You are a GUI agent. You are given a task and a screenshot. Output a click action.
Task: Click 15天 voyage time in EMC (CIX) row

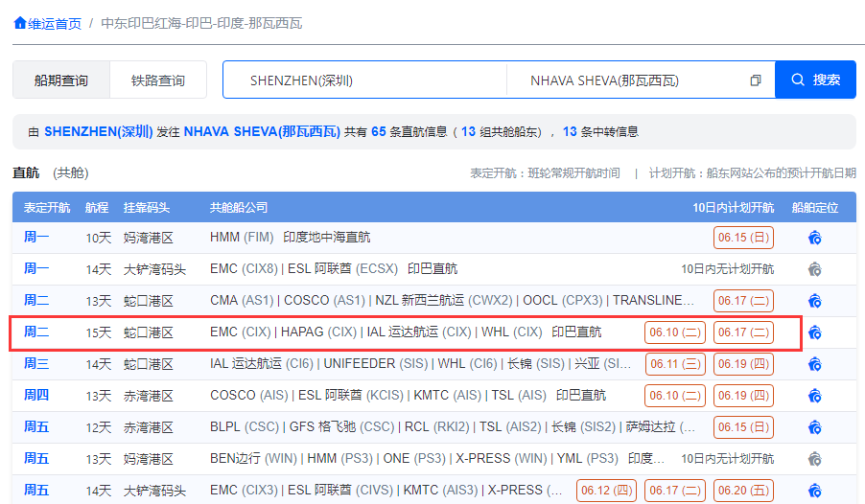point(98,332)
